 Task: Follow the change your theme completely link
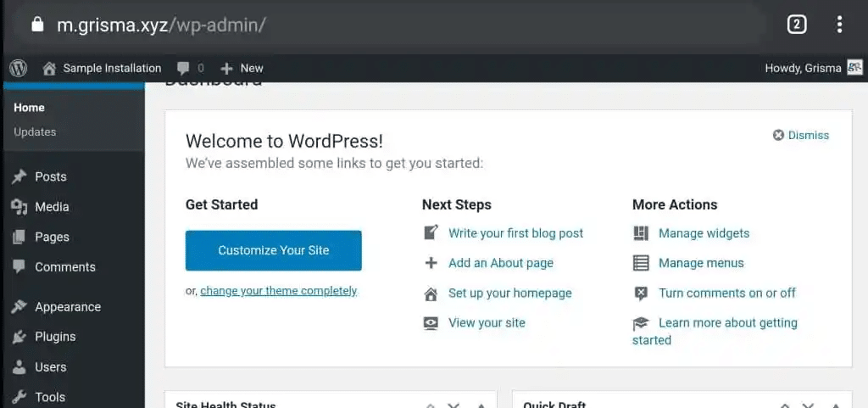(278, 291)
